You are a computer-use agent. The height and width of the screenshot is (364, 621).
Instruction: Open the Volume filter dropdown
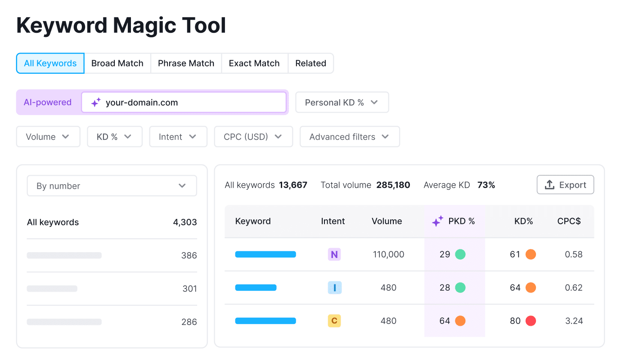[48, 137]
